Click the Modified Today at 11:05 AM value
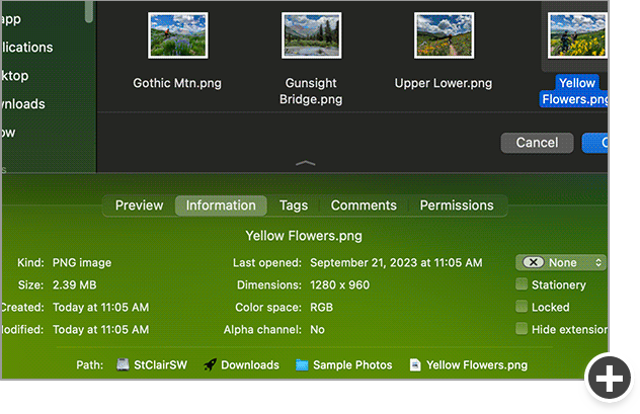The width and height of the screenshot is (640, 414). (x=101, y=329)
